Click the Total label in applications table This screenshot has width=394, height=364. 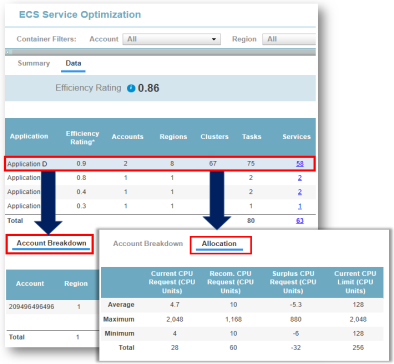pyautogui.click(x=15, y=221)
